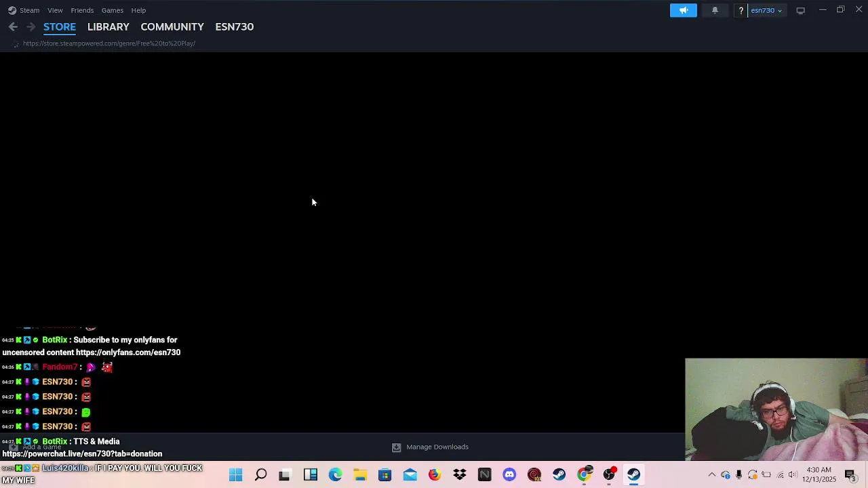
Task: Click the downloads icon beside Manage Downloads
Action: coord(397,447)
